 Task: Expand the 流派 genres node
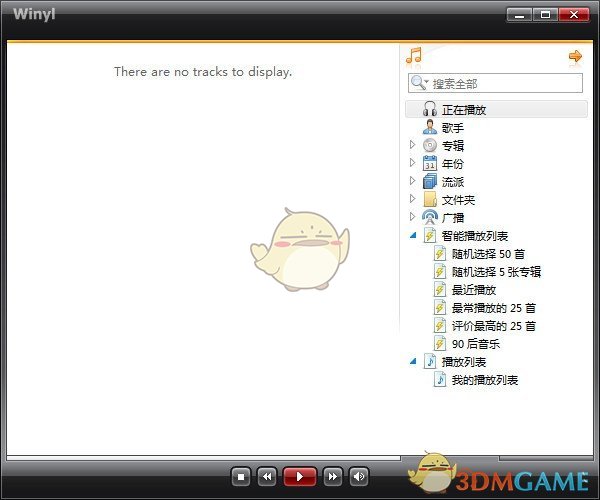(x=412, y=182)
